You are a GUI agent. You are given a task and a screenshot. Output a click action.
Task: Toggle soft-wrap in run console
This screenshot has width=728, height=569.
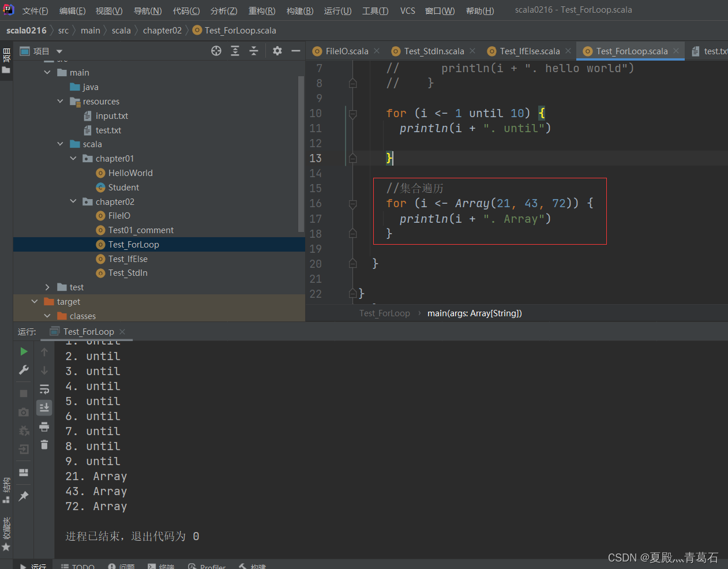(x=44, y=389)
